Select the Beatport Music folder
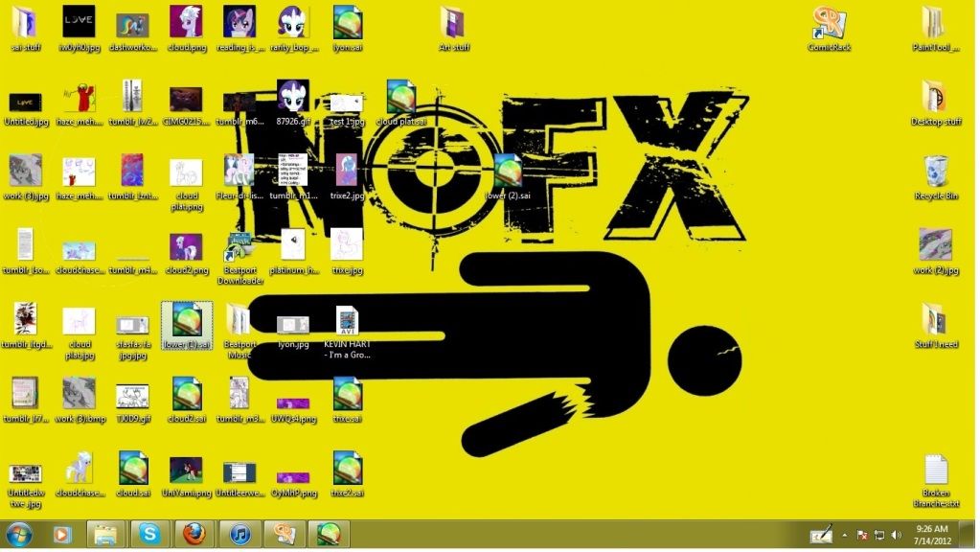This screenshot has width=980, height=552. pos(239,332)
